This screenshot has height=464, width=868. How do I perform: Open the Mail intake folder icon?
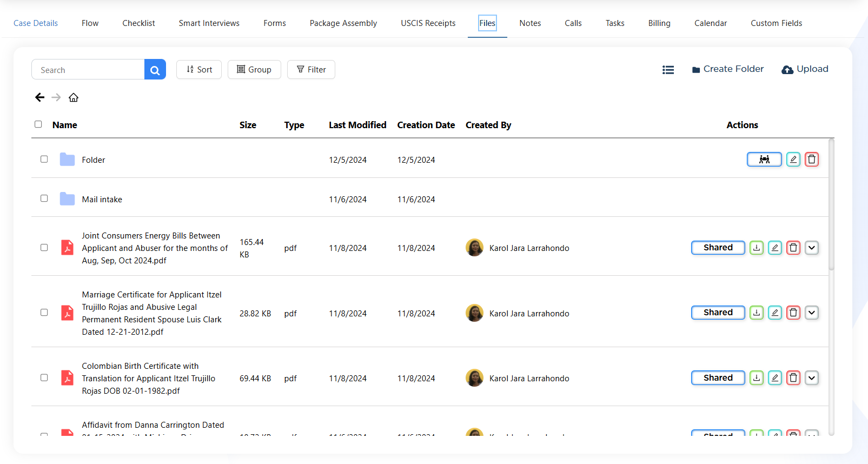click(67, 199)
